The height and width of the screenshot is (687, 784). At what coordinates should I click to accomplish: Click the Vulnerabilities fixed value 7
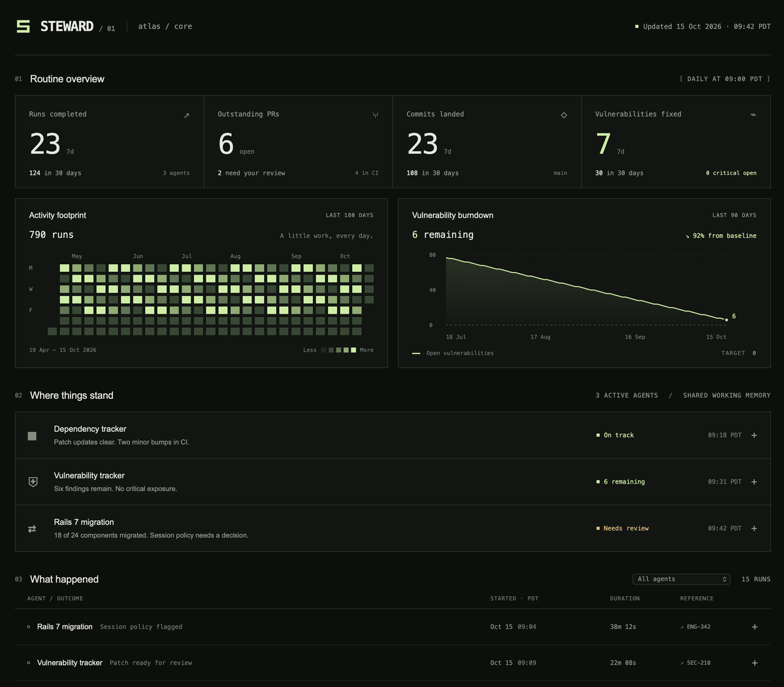point(603,144)
